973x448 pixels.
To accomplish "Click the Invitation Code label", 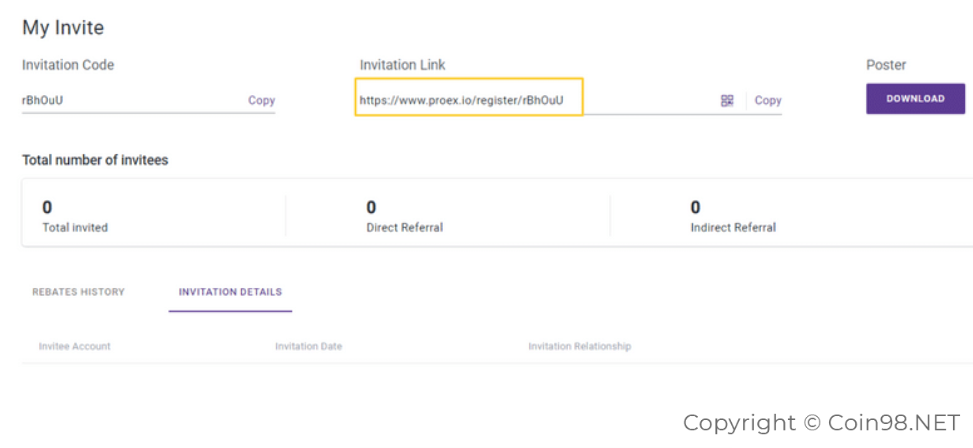I will pos(68,65).
